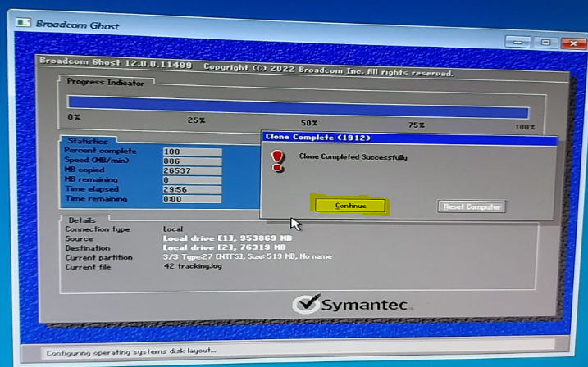Click the red exclamation icon in dialog

point(277,161)
